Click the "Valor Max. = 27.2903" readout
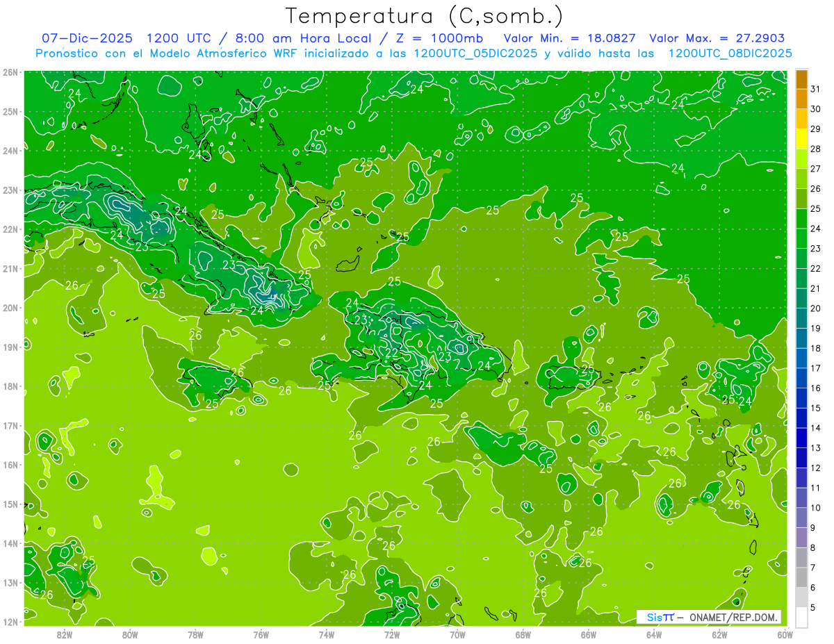This screenshot has width=834, height=644. pos(717,39)
